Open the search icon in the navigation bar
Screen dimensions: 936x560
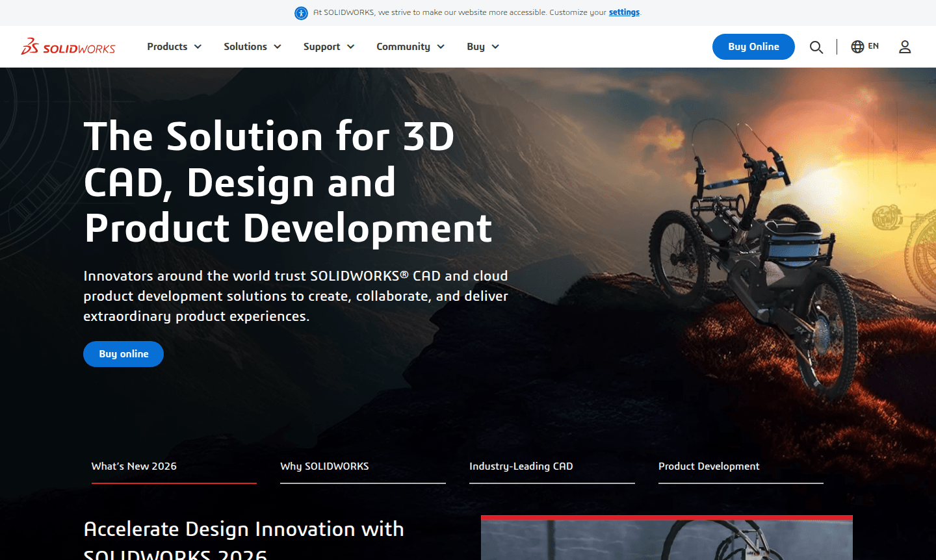(816, 47)
